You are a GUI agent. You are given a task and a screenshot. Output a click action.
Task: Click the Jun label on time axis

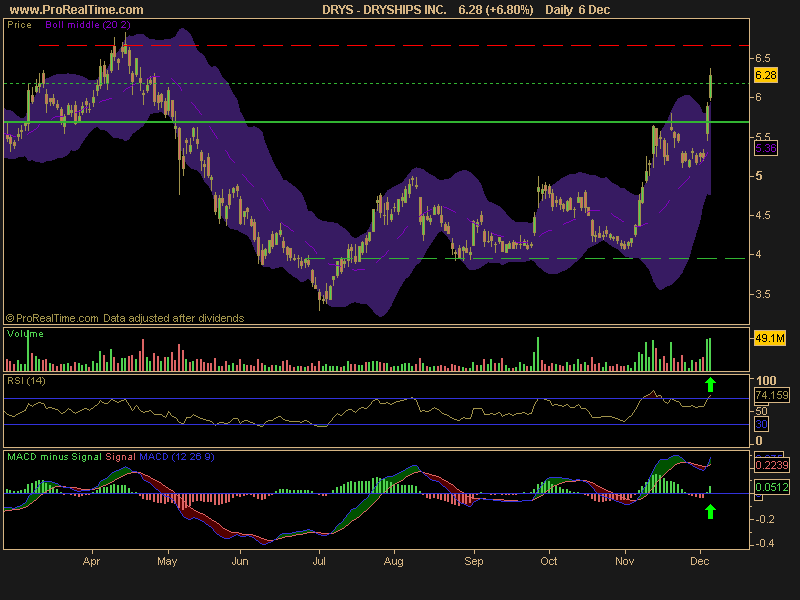click(240, 561)
